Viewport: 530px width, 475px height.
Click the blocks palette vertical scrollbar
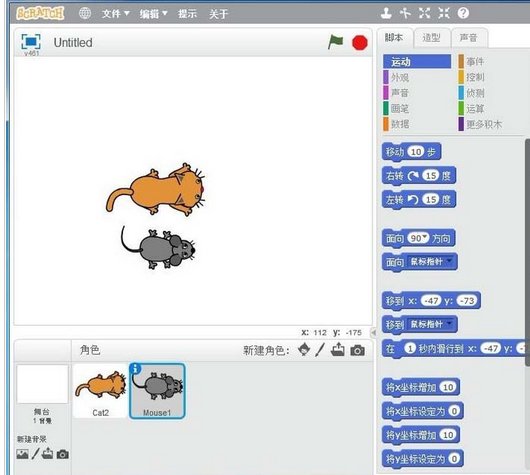527,252
